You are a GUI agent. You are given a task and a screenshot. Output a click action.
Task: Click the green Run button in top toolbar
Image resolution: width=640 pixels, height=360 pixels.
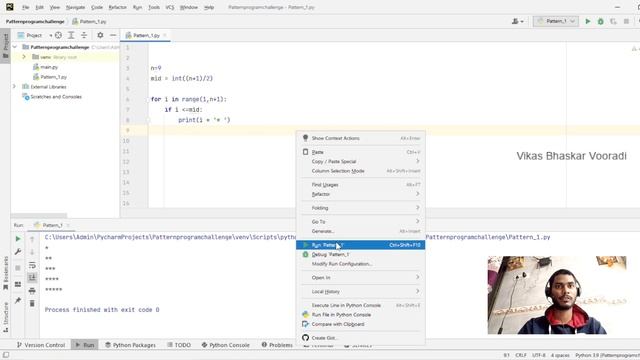click(x=588, y=21)
